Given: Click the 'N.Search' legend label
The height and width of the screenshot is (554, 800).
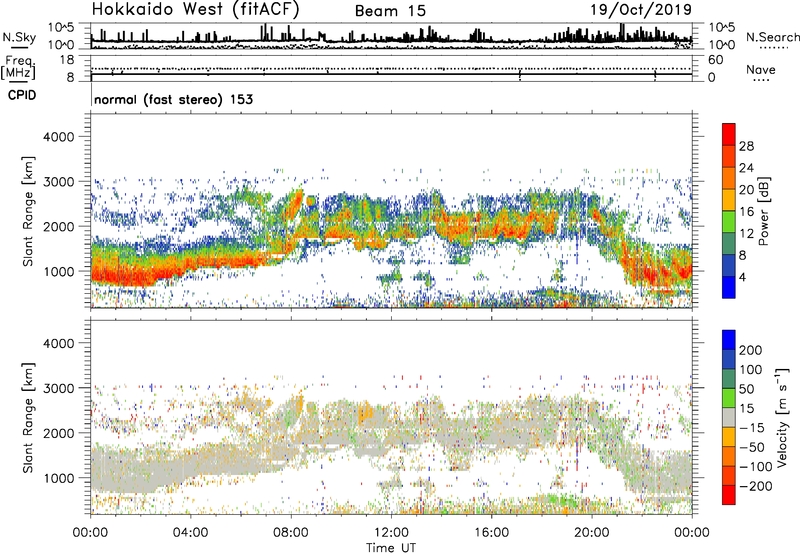Looking at the screenshot, I should (x=772, y=37).
